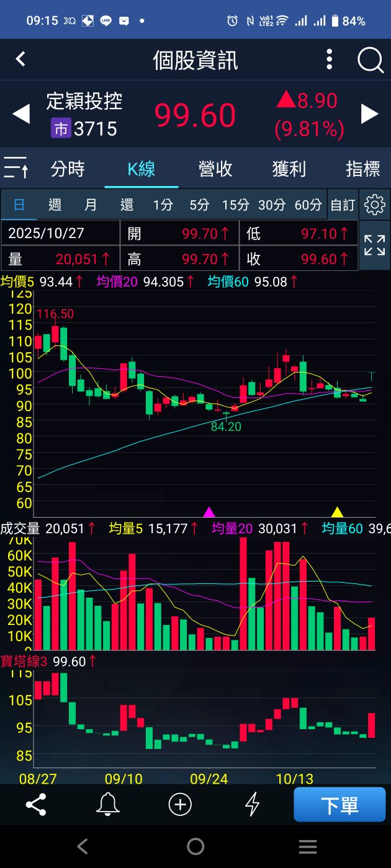Tap Android home navigation button
This screenshot has height=868, width=391.
pyautogui.click(x=195, y=846)
